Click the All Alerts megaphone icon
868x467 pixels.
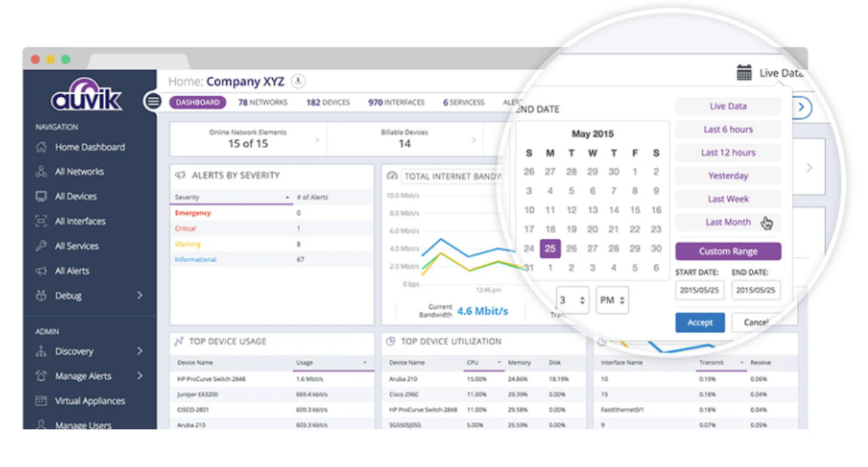pos(41,270)
